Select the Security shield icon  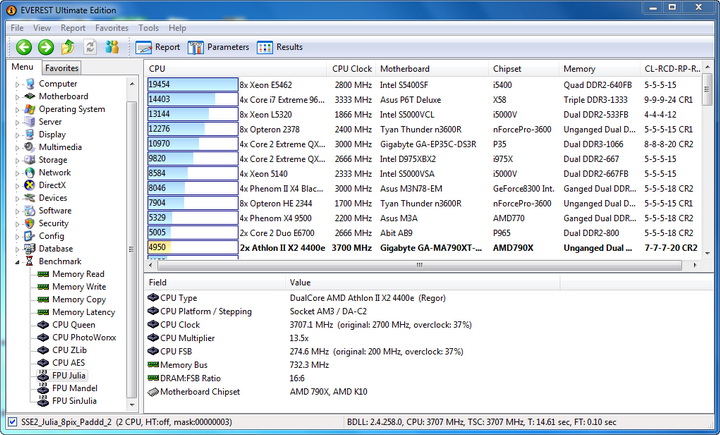pos(30,223)
